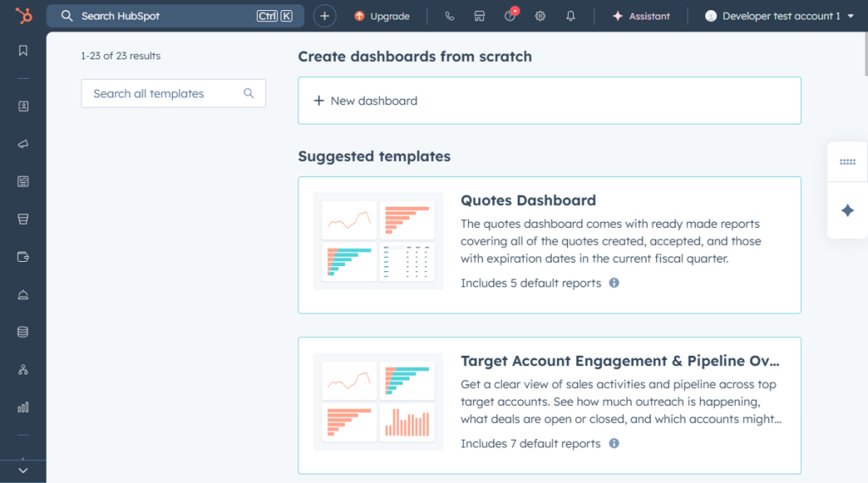Select Target Account Engagement & Pipeline template title
The width and height of the screenshot is (868, 483).
[620, 361]
